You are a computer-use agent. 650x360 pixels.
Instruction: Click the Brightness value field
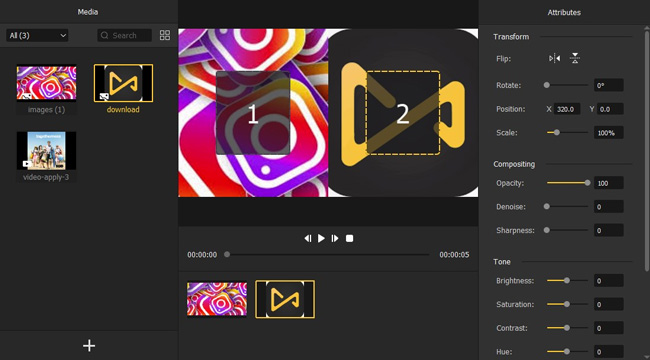(609, 281)
